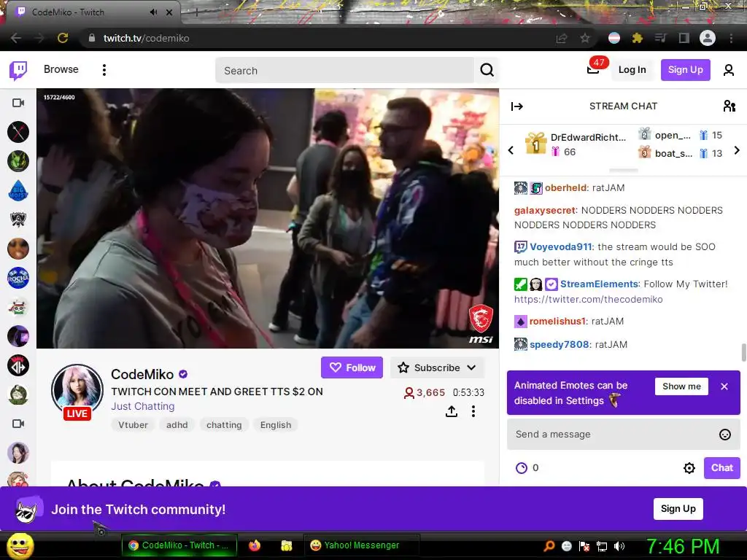The width and height of the screenshot is (747, 560).
Task: Toggle browser side panel icon
Action: coord(684,38)
